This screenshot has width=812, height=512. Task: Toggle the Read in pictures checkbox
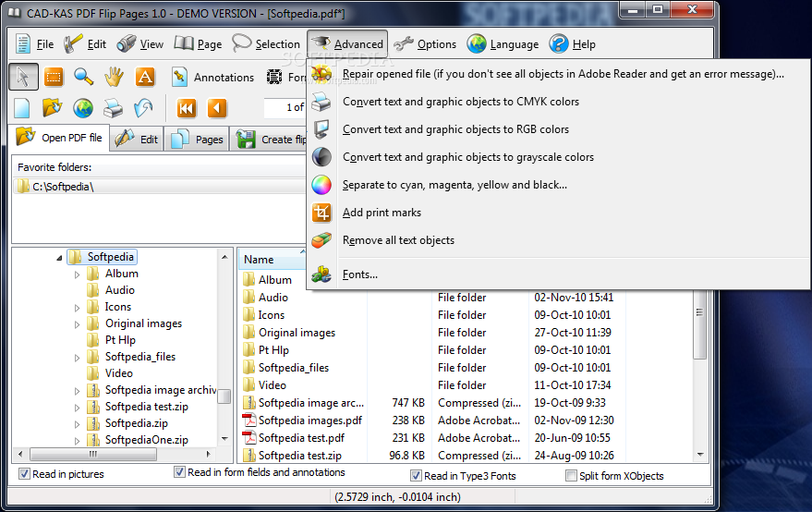click(x=24, y=474)
